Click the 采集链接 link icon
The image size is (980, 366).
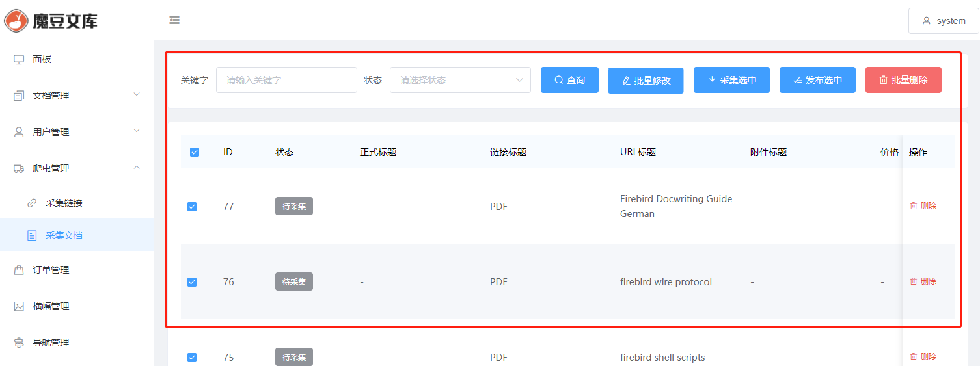pyautogui.click(x=32, y=203)
